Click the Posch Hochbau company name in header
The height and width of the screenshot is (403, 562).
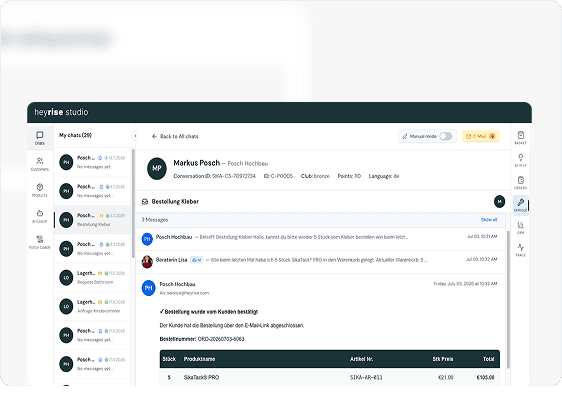(x=248, y=163)
